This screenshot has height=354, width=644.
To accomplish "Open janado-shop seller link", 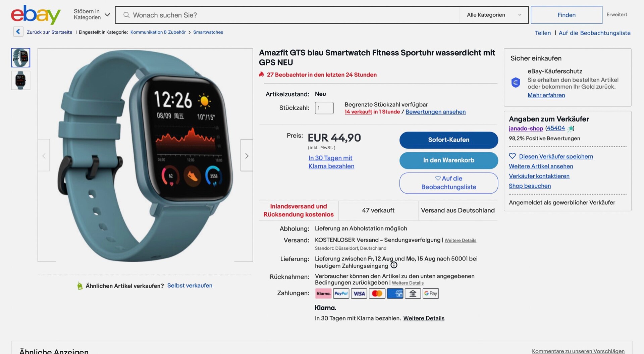I will click(526, 129).
